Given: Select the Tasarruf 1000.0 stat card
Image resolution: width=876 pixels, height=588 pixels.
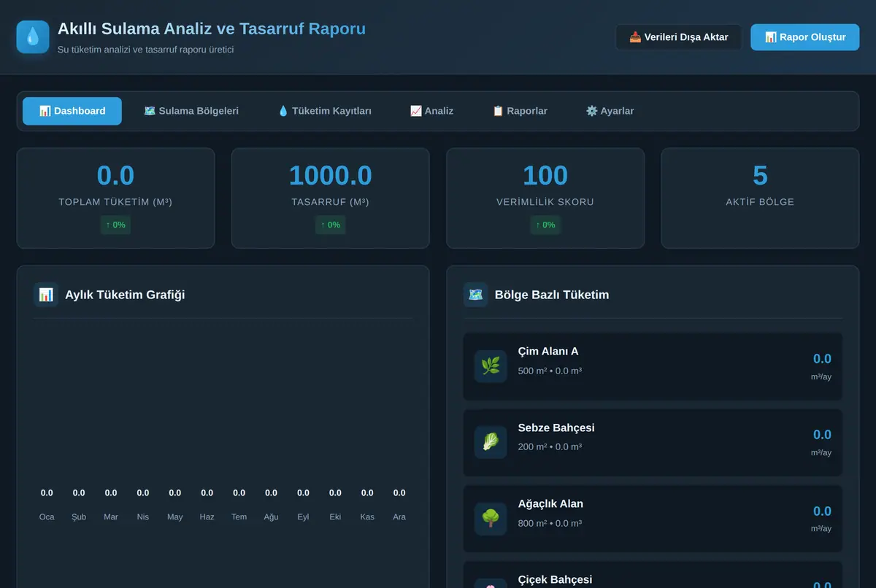Looking at the screenshot, I should tap(331, 198).
